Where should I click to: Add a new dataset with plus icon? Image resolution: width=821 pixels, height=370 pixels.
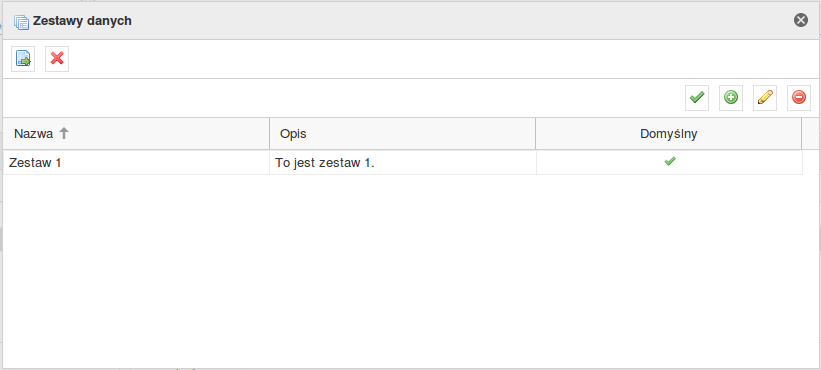pos(730,98)
